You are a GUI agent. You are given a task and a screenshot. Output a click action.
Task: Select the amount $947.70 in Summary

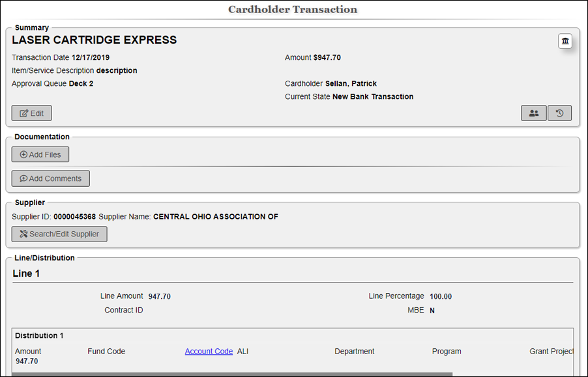pyautogui.click(x=327, y=58)
